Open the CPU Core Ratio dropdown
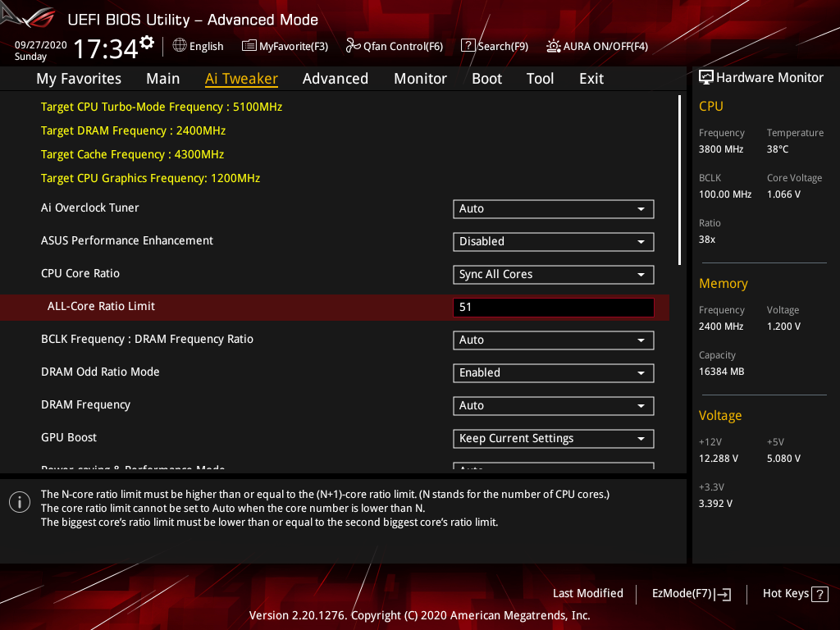Viewport: 840px width, 630px height. (554, 274)
